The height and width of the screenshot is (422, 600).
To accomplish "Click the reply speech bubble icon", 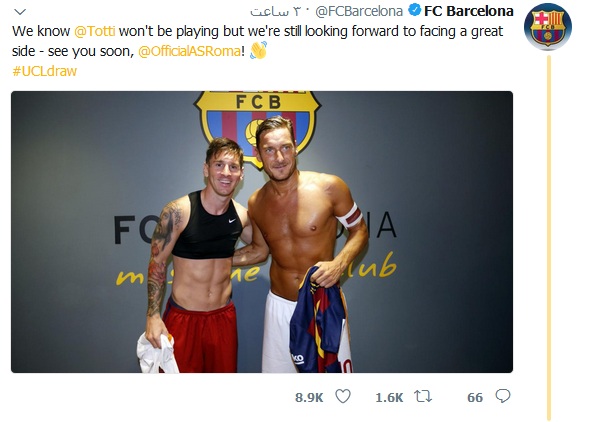I will (503, 396).
